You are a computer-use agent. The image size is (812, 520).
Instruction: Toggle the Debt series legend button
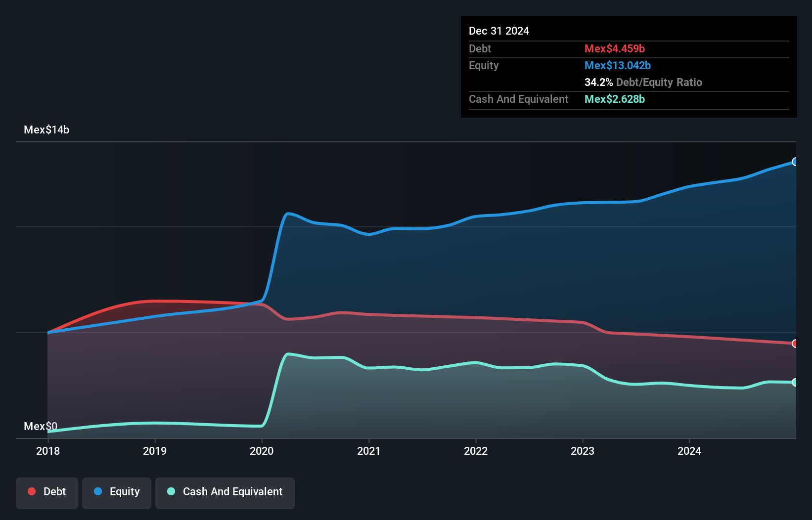(x=47, y=493)
